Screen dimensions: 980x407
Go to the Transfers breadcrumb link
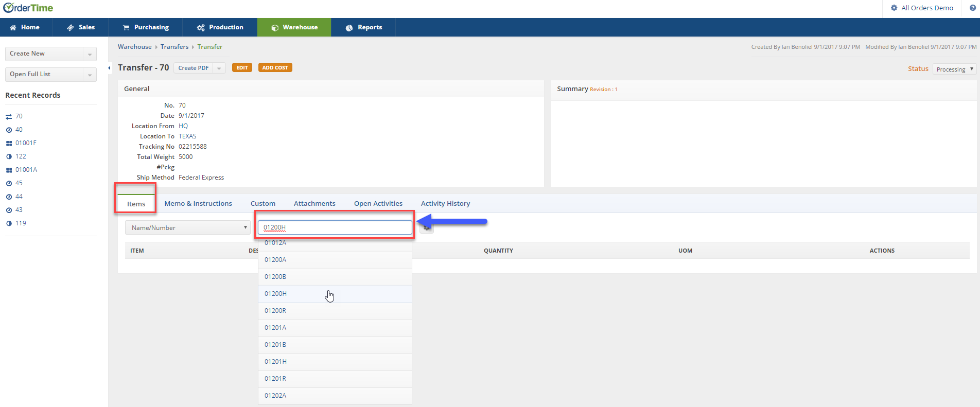pyautogui.click(x=174, y=47)
